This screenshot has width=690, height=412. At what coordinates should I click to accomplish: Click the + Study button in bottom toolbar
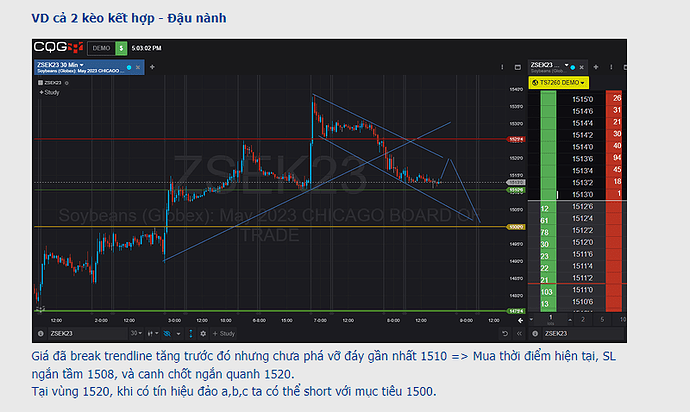[x=224, y=334]
